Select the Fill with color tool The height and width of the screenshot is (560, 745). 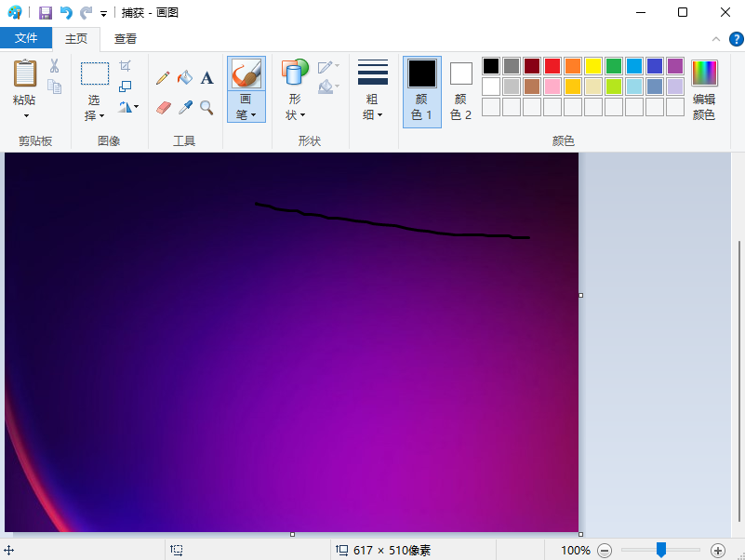coord(185,78)
